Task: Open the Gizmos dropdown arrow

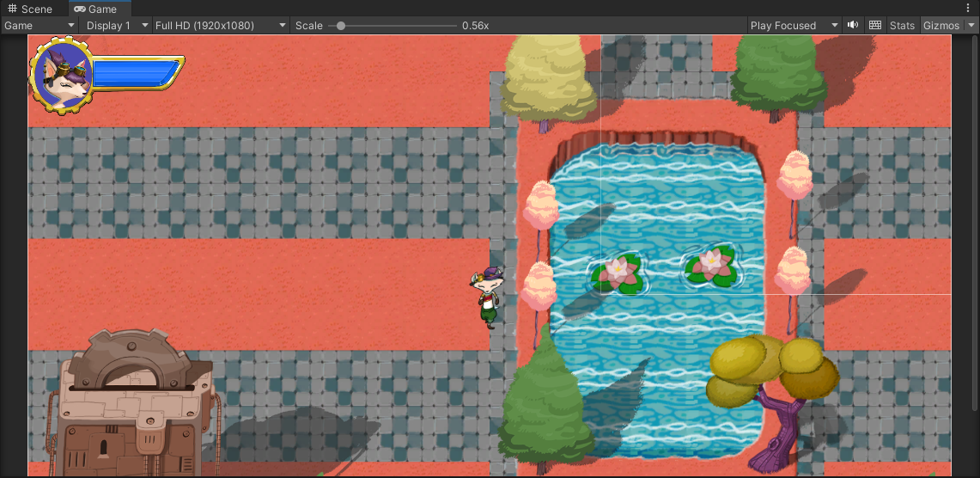Action: pyautogui.click(x=971, y=26)
